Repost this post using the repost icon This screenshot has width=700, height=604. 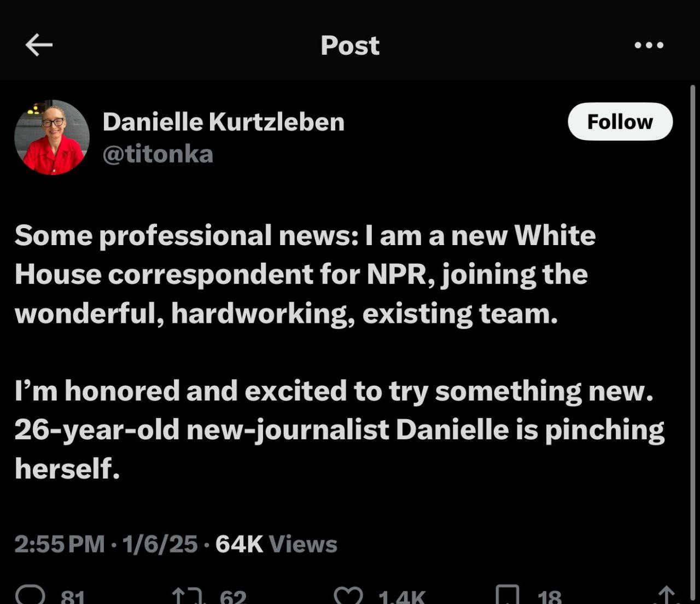pos(187,595)
